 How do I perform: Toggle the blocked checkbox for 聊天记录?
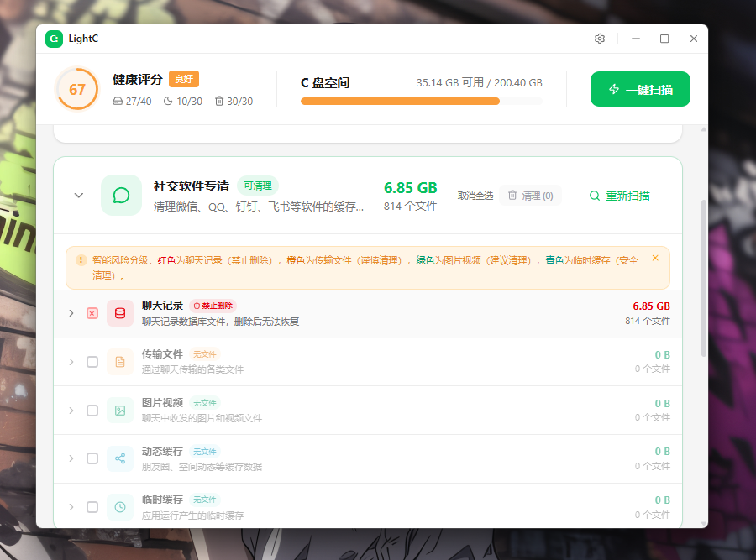[92, 313]
